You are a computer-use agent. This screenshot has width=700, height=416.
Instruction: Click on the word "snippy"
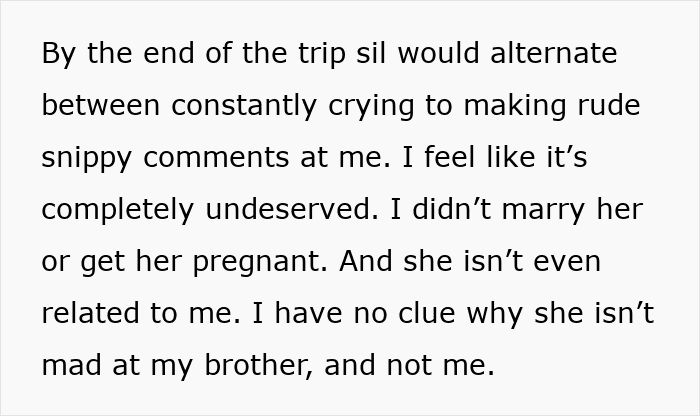coord(87,159)
